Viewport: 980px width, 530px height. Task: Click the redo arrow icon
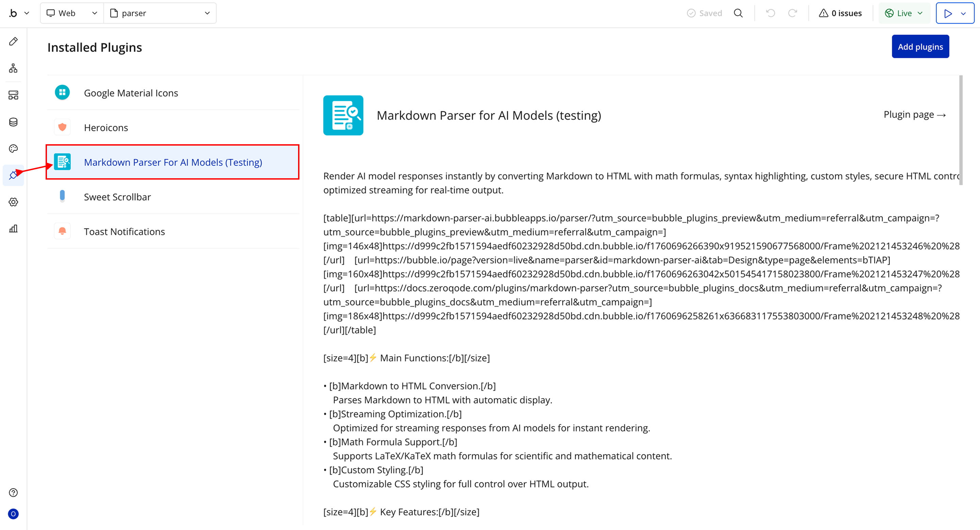tap(793, 13)
